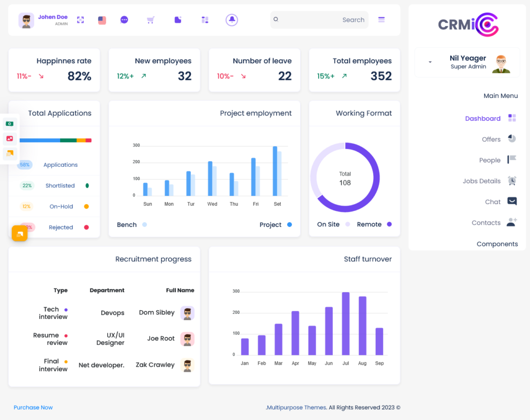The height and width of the screenshot is (420, 530).
Task: Click the Contacts add-person icon
Action: point(512,222)
